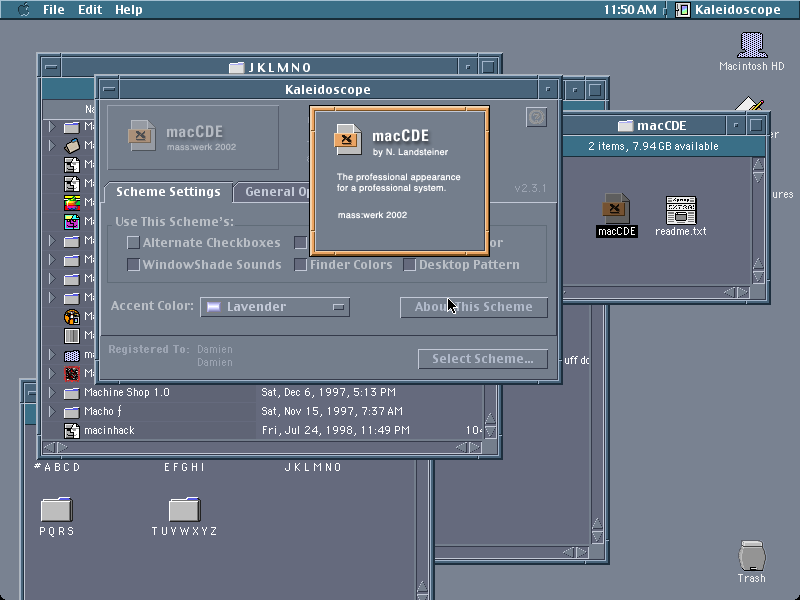
Task: Click scroll down arrow in JKLMNO window
Action: 490,432
